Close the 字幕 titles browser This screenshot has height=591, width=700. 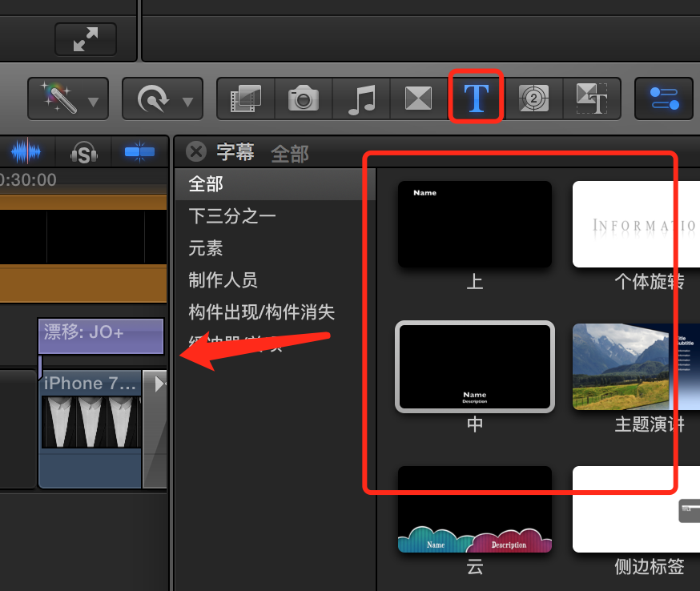[196, 151]
